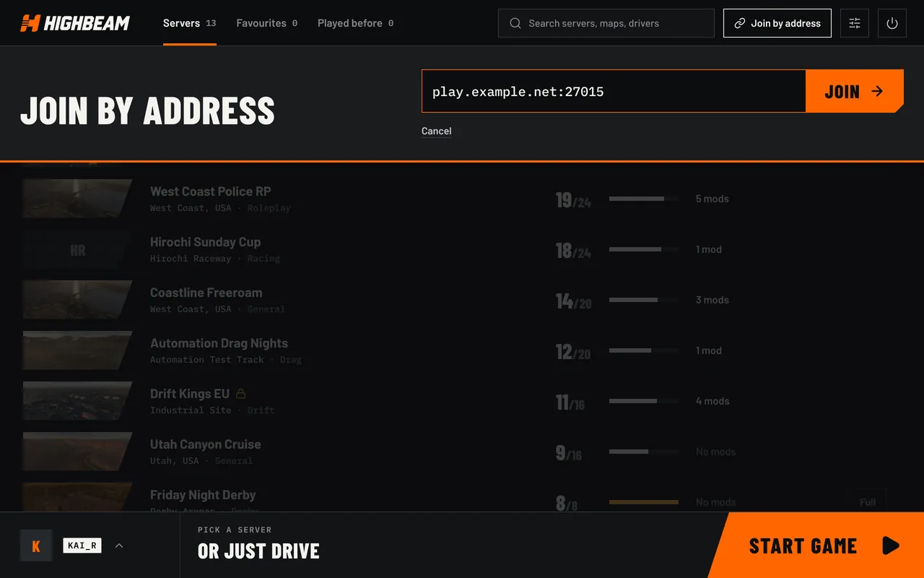This screenshot has height=578, width=924.
Task: Click the Join by address button
Action: coord(777,23)
